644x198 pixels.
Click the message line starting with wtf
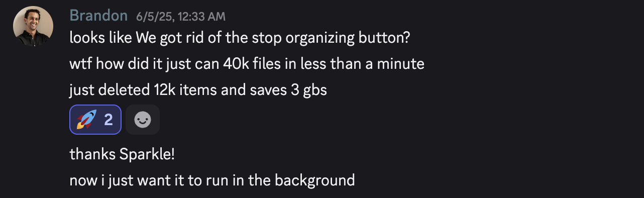click(x=247, y=64)
